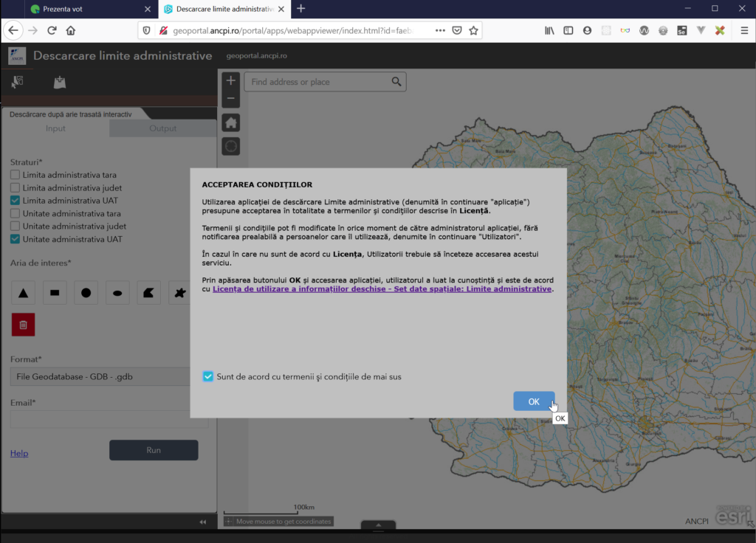Click the My Location map button
The width and height of the screenshot is (756, 543).
[x=231, y=146]
